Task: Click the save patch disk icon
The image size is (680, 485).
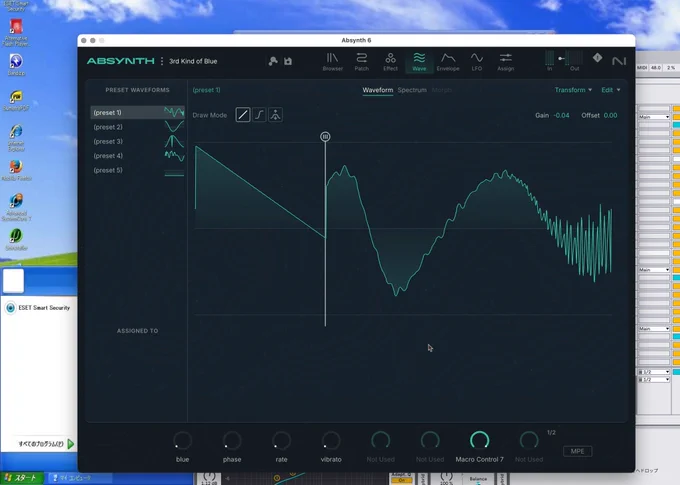Action: tap(288, 61)
